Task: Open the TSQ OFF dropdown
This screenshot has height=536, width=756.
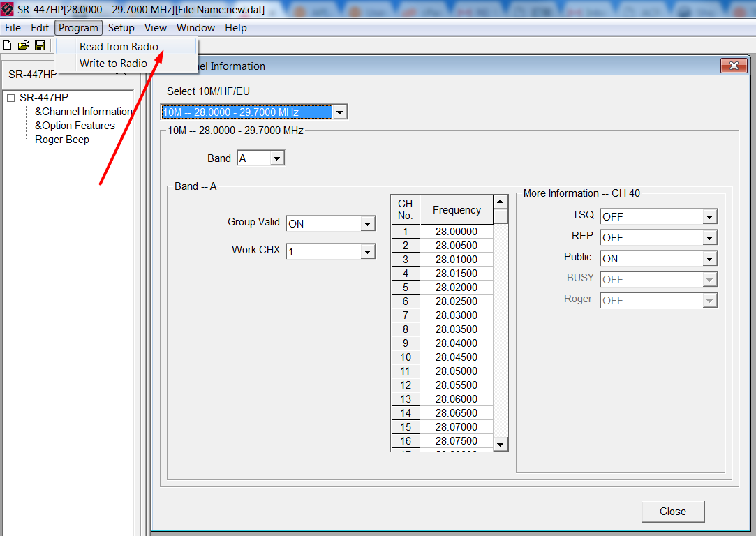Action: (x=709, y=217)
